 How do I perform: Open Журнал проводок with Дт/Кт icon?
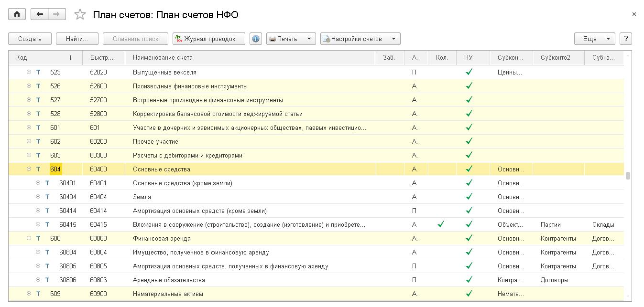[x=209, y=39]
